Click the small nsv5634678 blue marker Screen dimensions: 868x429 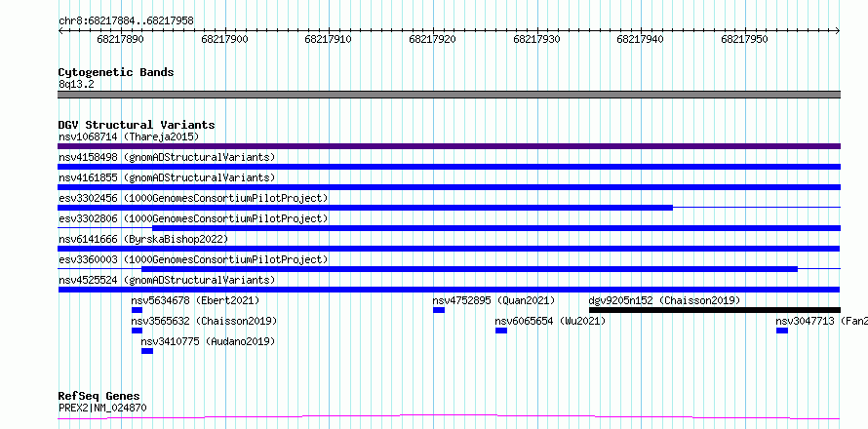[x=137, y=310]
